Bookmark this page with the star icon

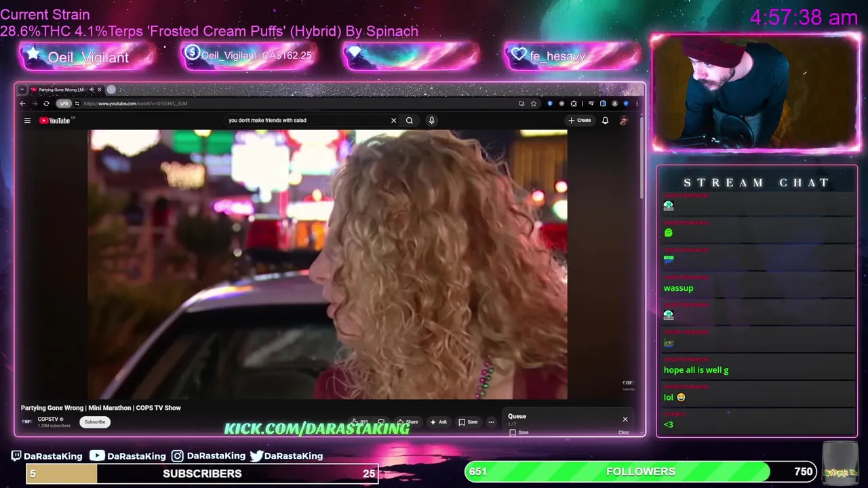[534, 104]
